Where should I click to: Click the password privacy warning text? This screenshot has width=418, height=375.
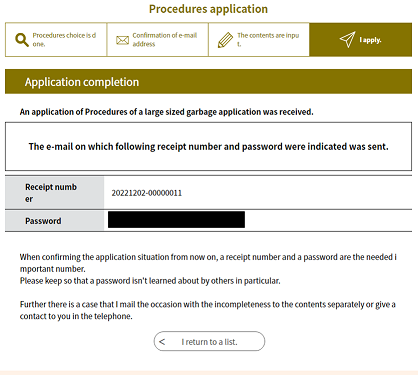click(150, 281)
